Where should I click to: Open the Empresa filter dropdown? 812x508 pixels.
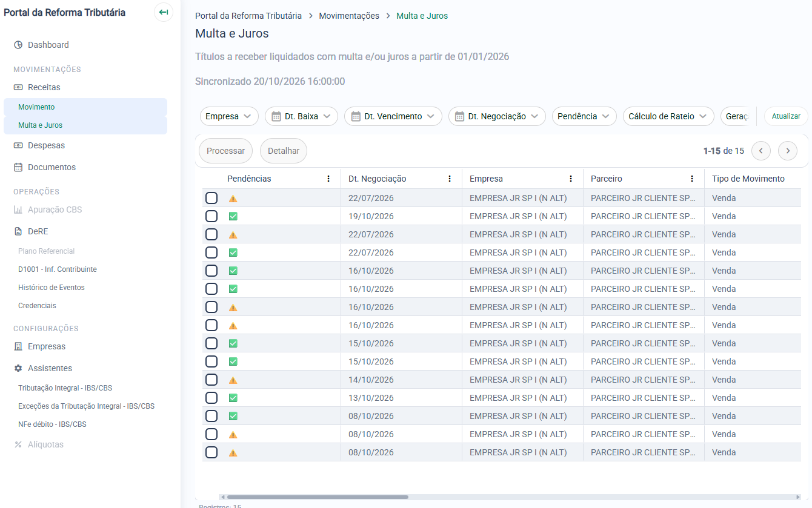229,116
